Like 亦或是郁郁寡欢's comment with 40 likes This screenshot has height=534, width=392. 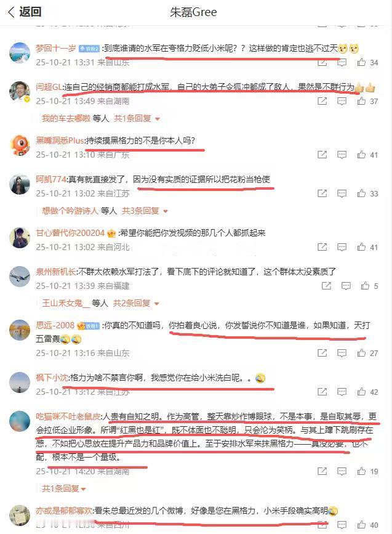361,525
